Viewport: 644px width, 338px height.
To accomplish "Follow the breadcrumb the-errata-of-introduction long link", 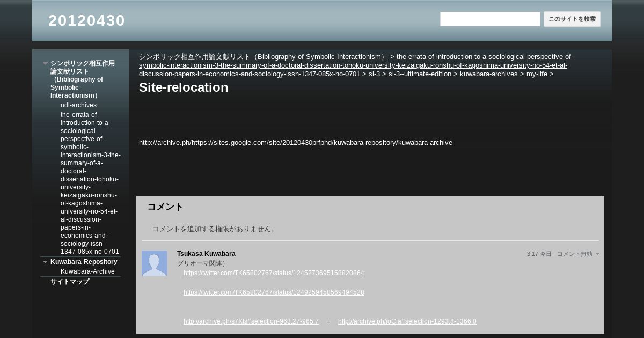I will pos(356,65).
